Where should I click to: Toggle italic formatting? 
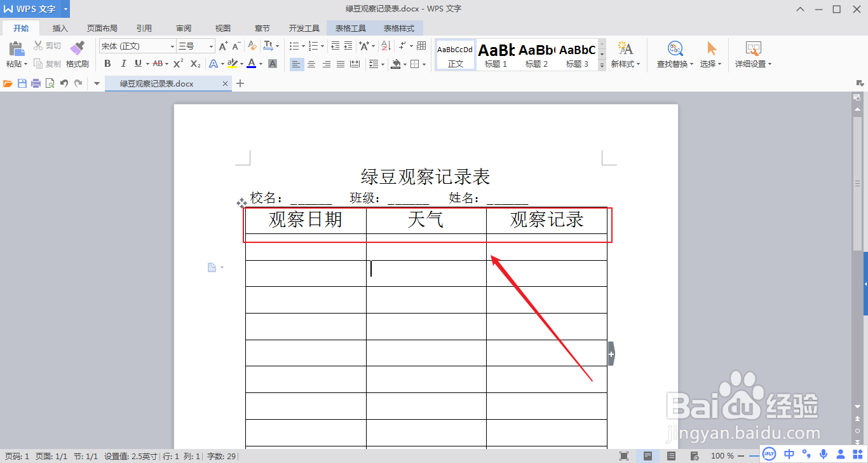pyautogui.click(x=123, y=64)
